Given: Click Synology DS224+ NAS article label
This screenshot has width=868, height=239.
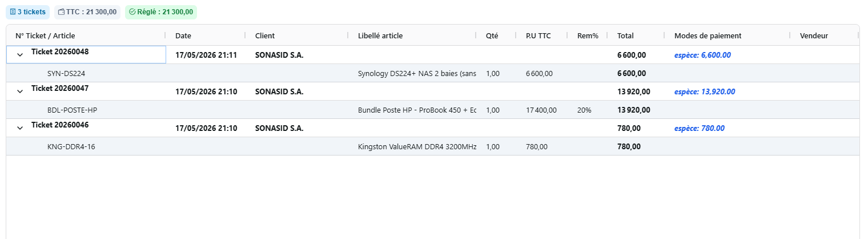Looking at the screenshot, I should coord(417,73).
